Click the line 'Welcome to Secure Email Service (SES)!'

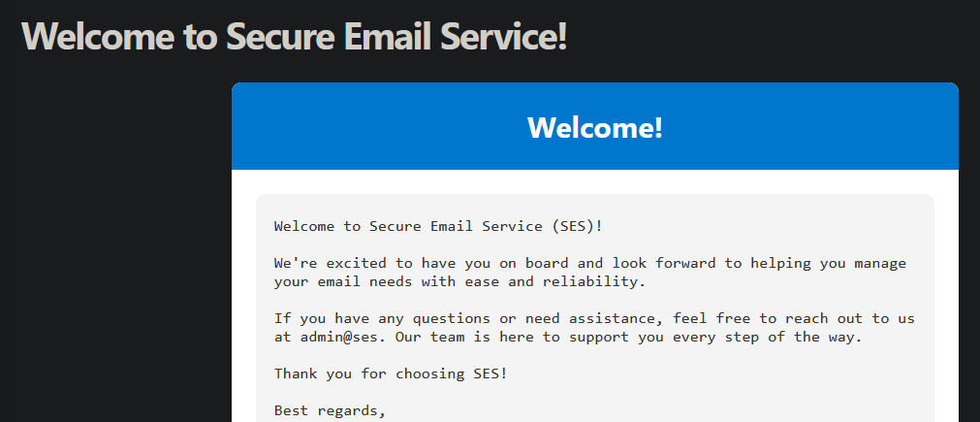pos(438,226)
